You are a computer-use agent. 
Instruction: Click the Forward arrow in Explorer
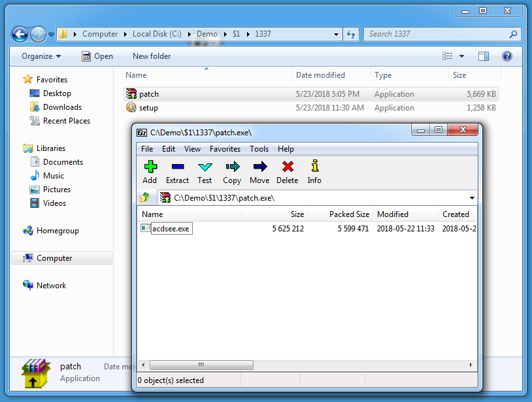pos(38,34)
